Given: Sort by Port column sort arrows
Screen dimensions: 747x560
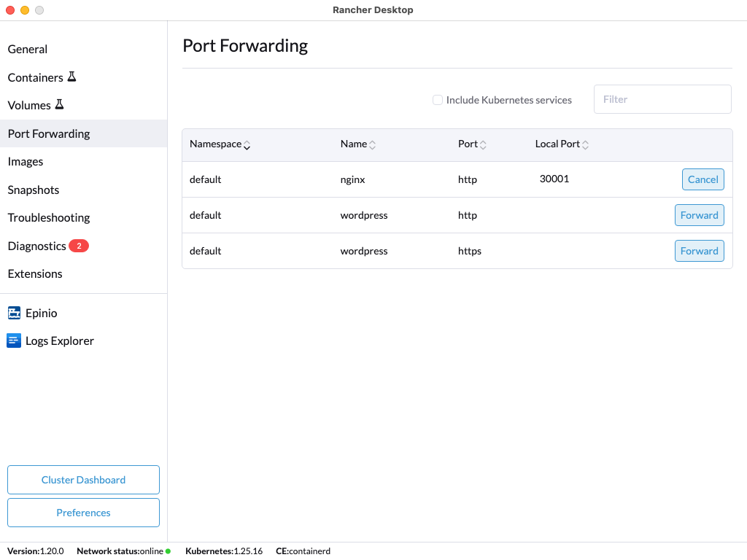Looking at the screenshot, I should (x=483, y=145).
